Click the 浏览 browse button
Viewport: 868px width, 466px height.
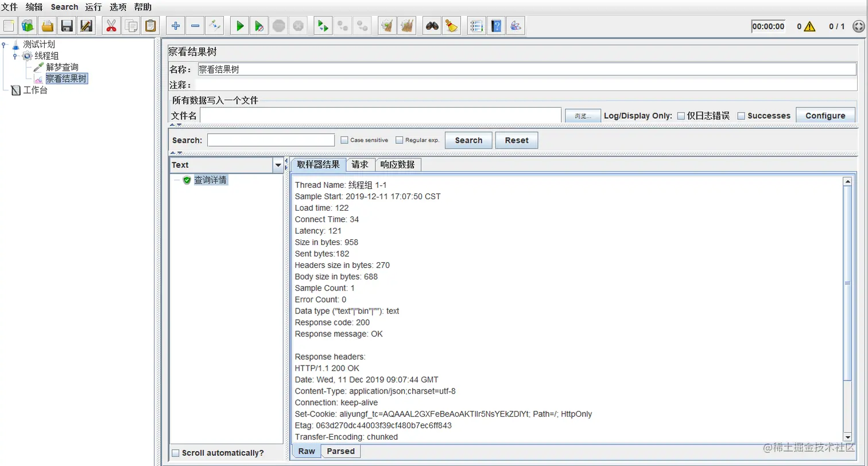pyautogui.click(x=583, y=116)
